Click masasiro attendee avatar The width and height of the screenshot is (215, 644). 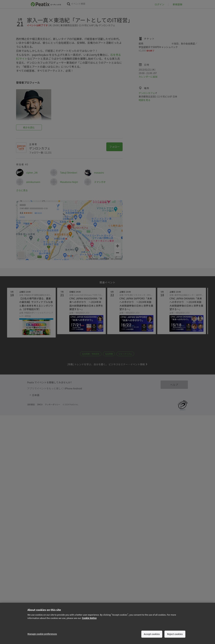pyautogui.click(x=88, y=173)
